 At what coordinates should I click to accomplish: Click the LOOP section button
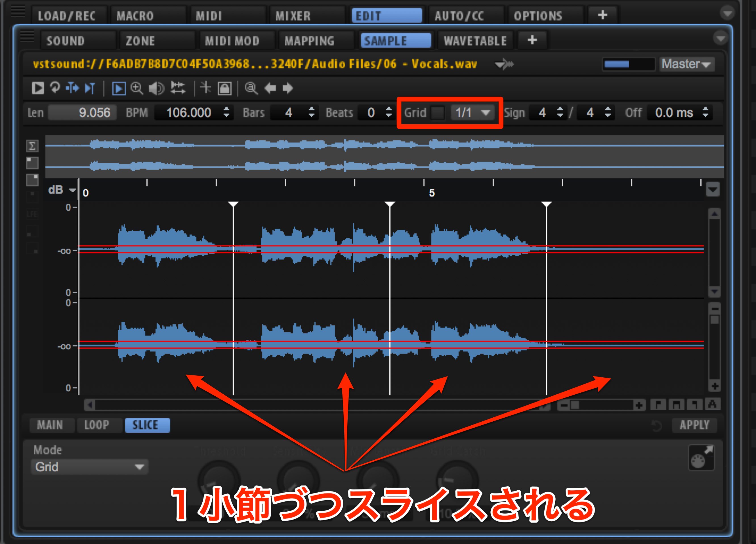click(99, 425)
